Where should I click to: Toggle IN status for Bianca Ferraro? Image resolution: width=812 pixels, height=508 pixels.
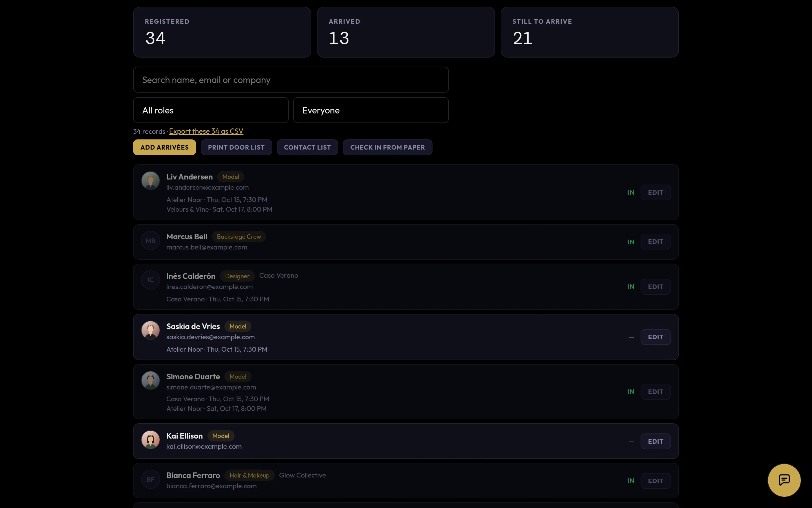pos(631,481)
